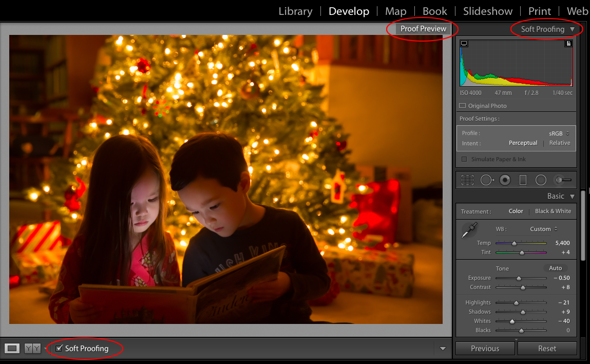Viewport: 590px width, 364px height.
Task: Switch to the Library module
Action: tap(295, 11)
